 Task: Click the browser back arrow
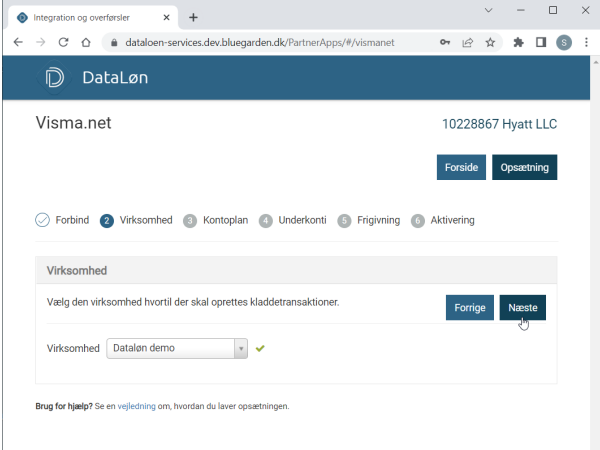tap(18, 42)
